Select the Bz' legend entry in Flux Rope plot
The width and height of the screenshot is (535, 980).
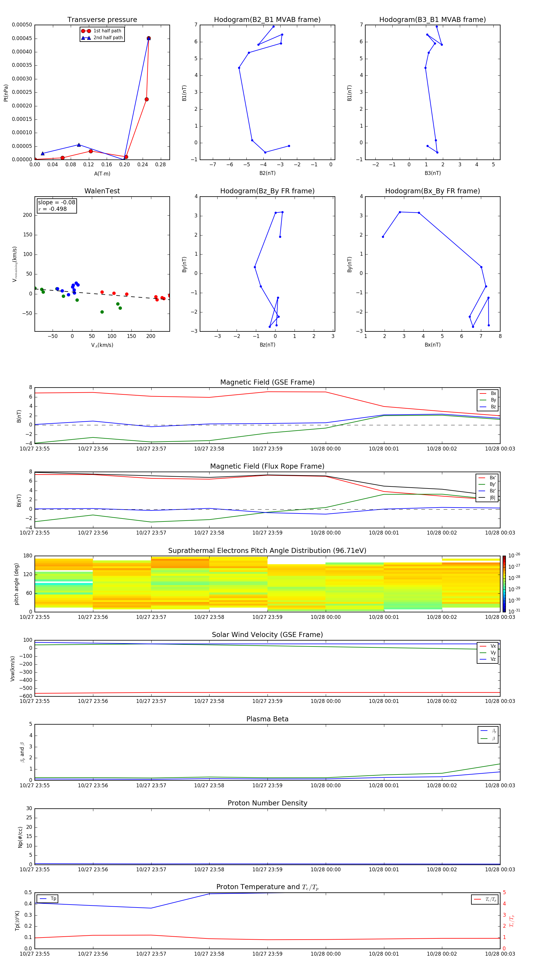tap(487, 491)
